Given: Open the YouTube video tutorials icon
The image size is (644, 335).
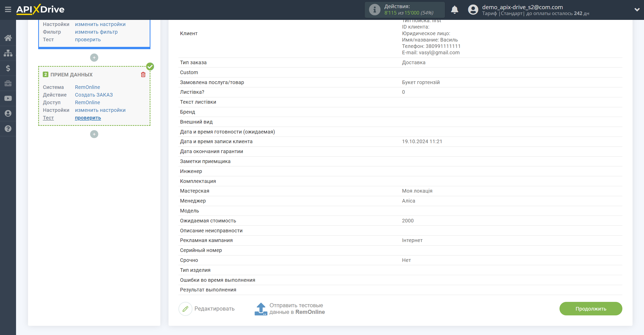Looking at the screenshot, I should (8, 98).
